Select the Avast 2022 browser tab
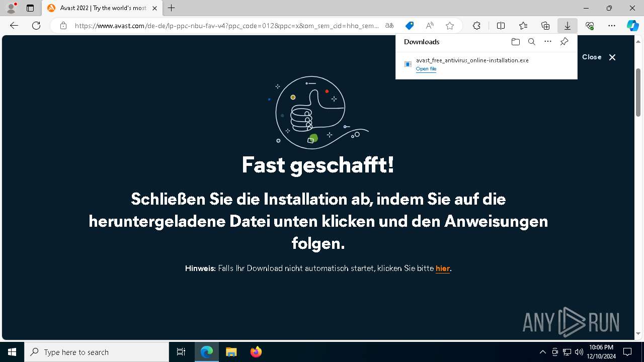 coord(102,8)
